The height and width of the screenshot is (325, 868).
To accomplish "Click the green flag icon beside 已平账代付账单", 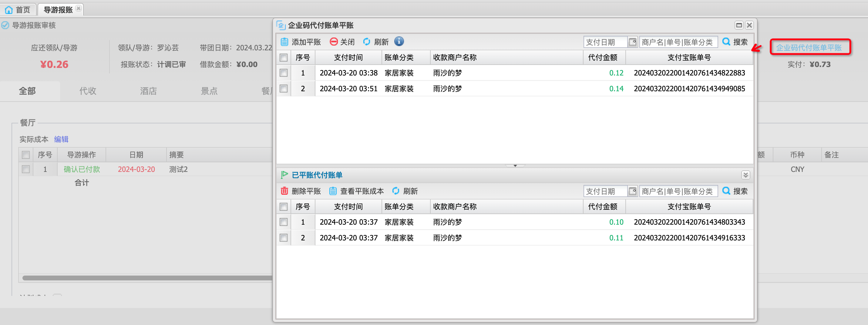I will [284, 174].
